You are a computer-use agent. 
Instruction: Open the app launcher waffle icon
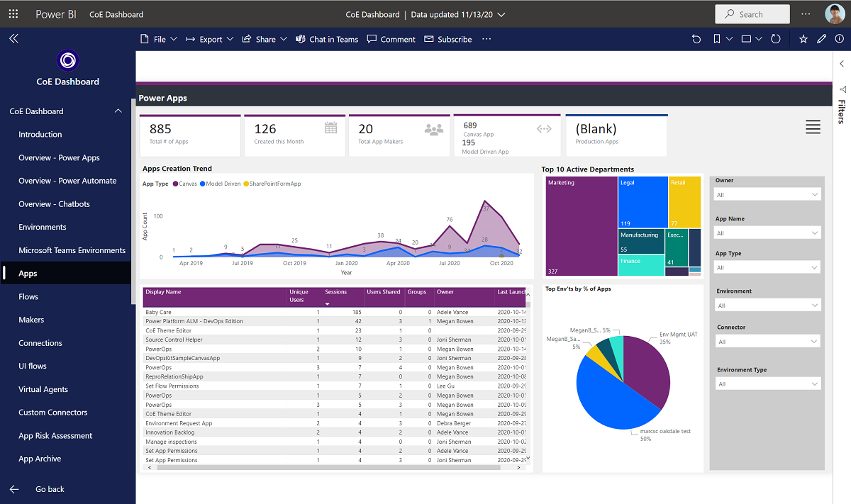tap(13, 14)
